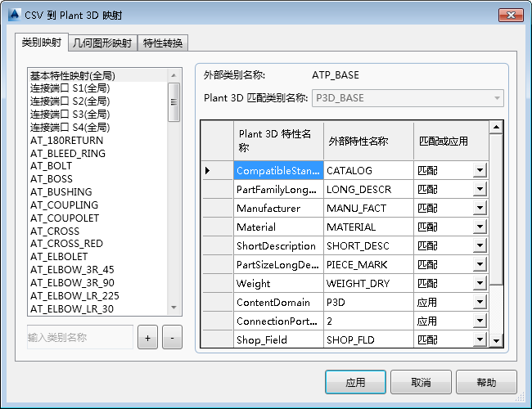Click the 匹配或应用 column header

tap(451, 141)
